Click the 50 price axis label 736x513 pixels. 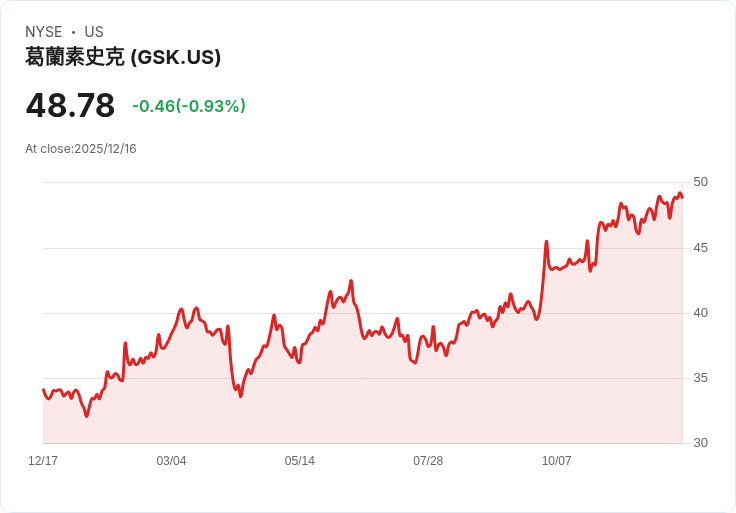point(700,182)
